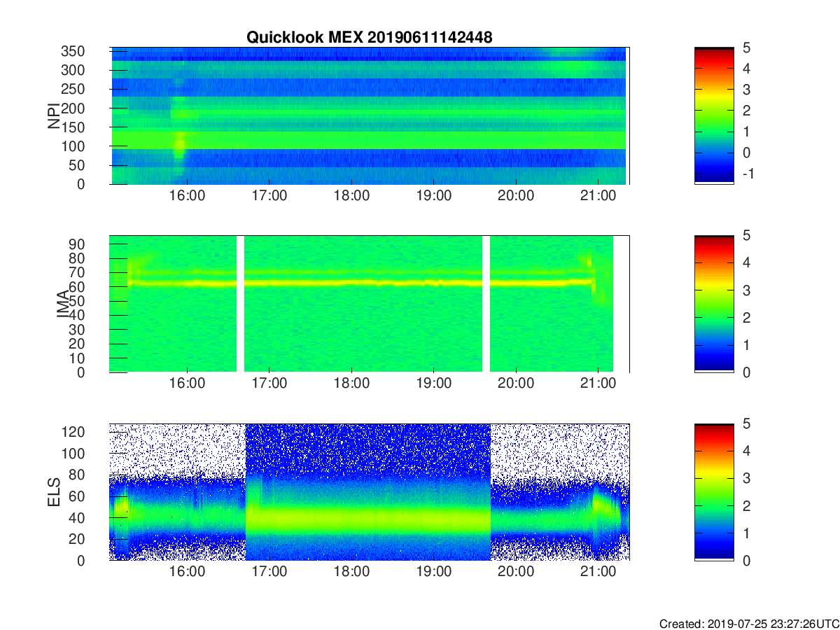The width and height of the screenshot is (840, 630).
Task: Open the ELS spectrogram panel
Action: [x=370, y=492]
